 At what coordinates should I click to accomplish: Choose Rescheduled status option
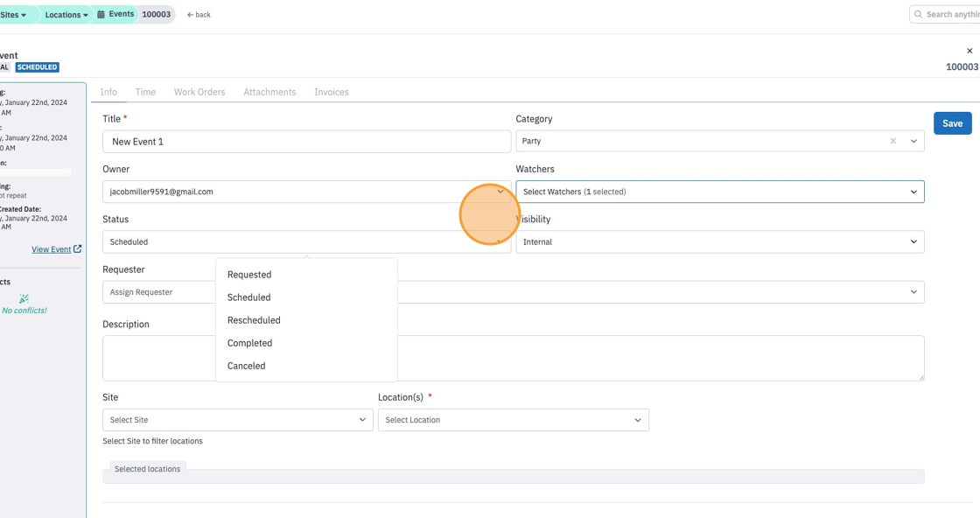point(306,320)
